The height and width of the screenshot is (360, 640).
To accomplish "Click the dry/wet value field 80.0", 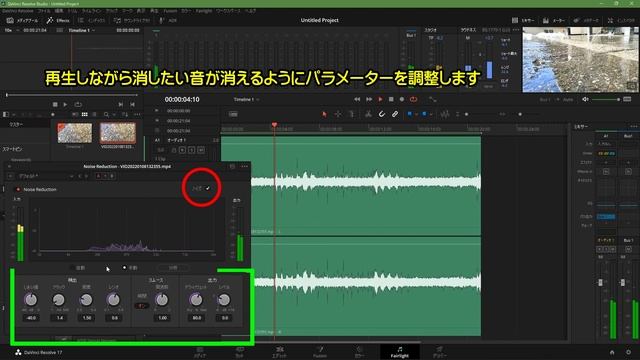I will [197, 318].
